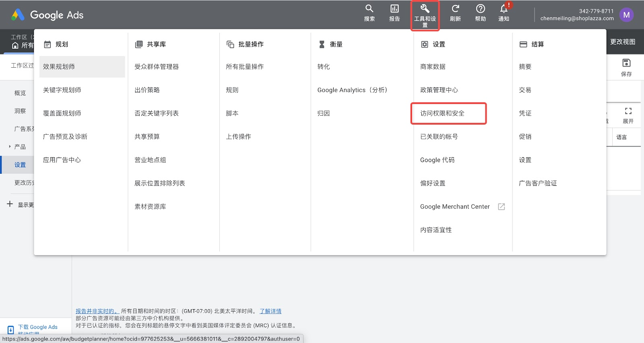644x343 pixels.
Task: Click the plus icon next to 显示更
Action: point(10,204)
